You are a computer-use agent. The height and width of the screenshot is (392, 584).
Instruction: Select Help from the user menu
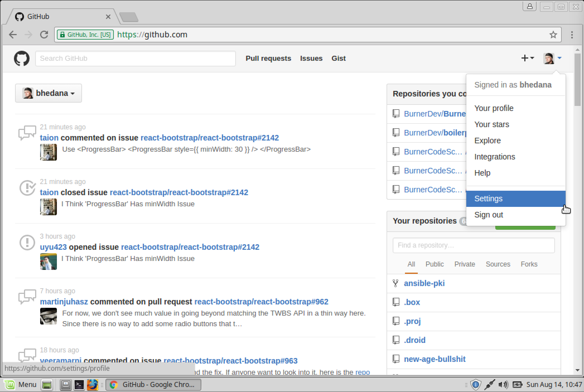click(x=516, y=173)
